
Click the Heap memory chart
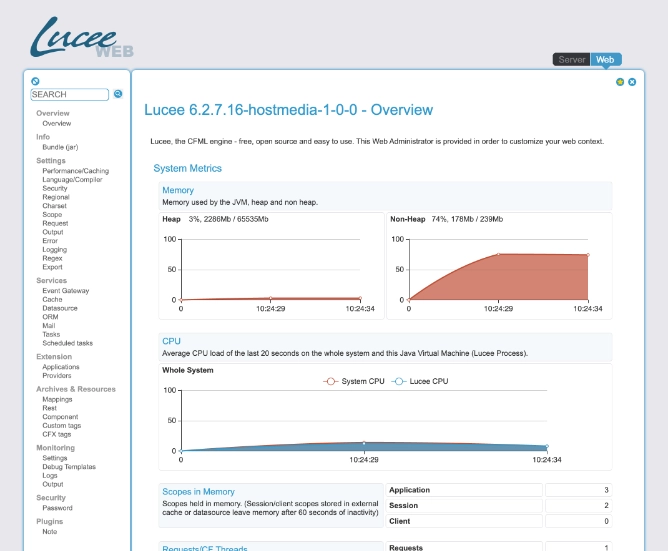271,273
